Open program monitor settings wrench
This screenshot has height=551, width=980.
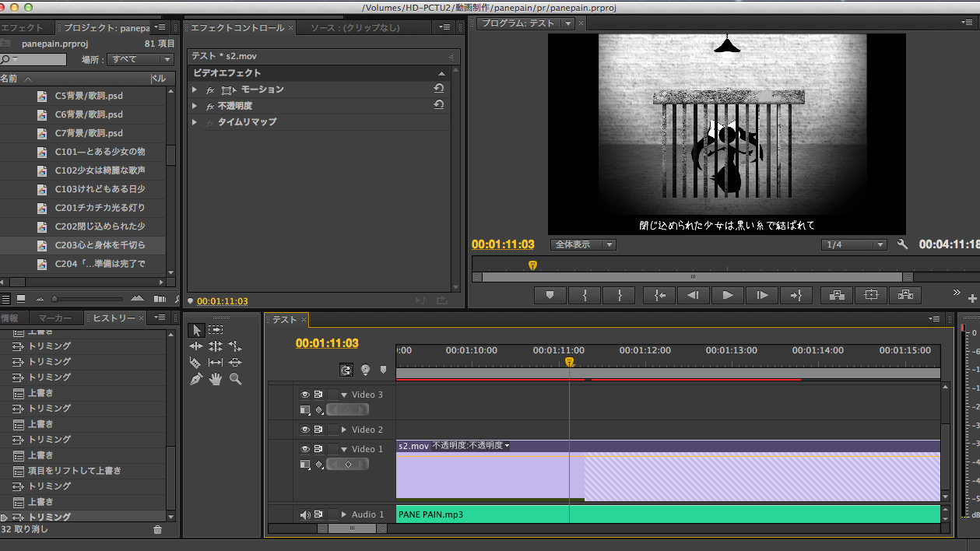pyautogui.click(x=903, y=244)
